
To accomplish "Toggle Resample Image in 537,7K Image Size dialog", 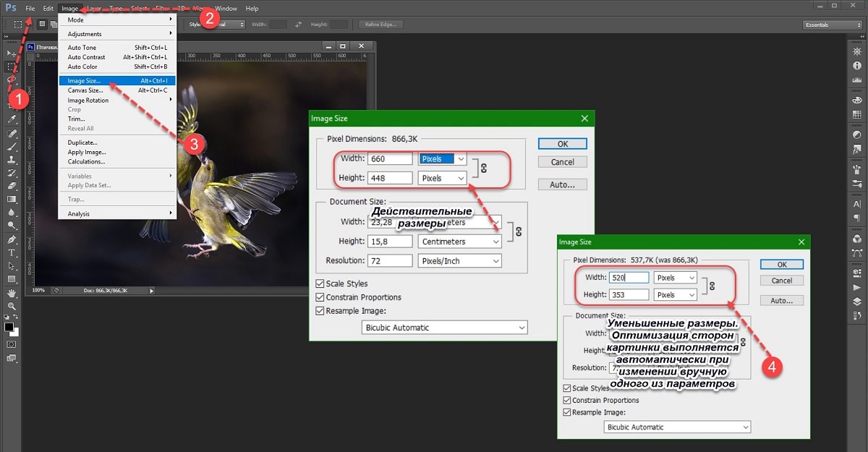I will coord(566,412).
